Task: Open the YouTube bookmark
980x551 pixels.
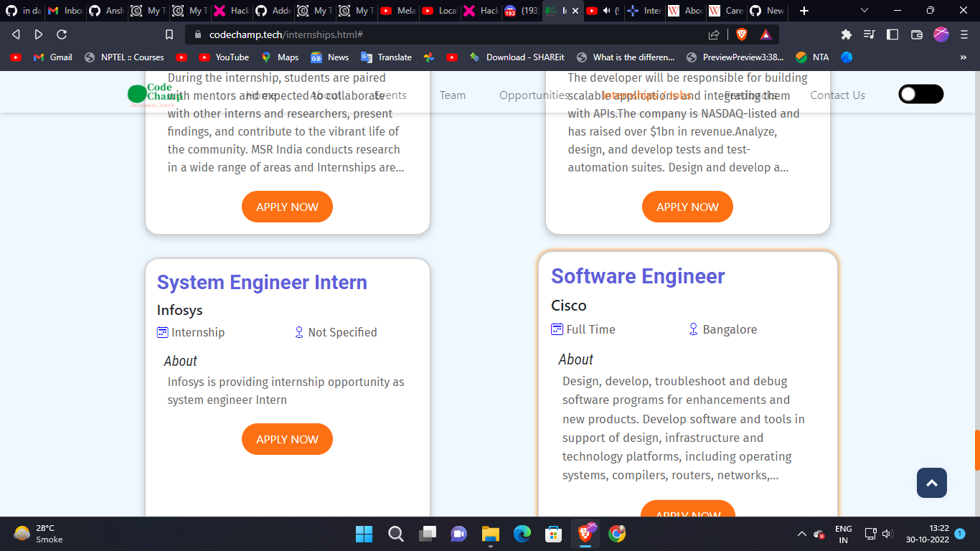Action: [224, 57]
